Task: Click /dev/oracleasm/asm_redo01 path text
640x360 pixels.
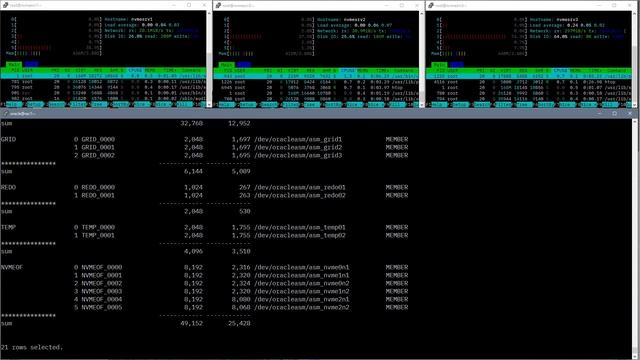Action: (x=300, y=187)
